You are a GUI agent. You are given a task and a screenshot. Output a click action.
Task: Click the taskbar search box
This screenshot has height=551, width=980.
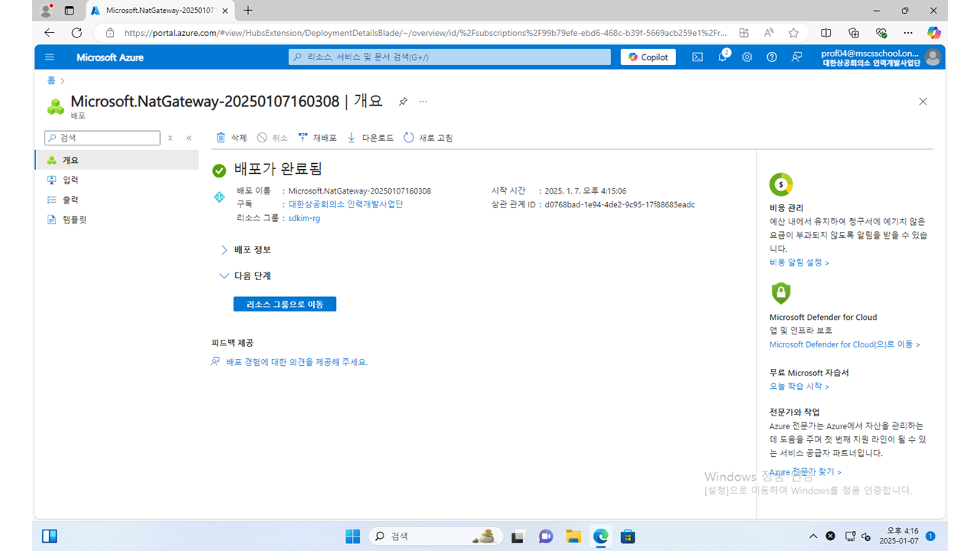pos(436,536)
